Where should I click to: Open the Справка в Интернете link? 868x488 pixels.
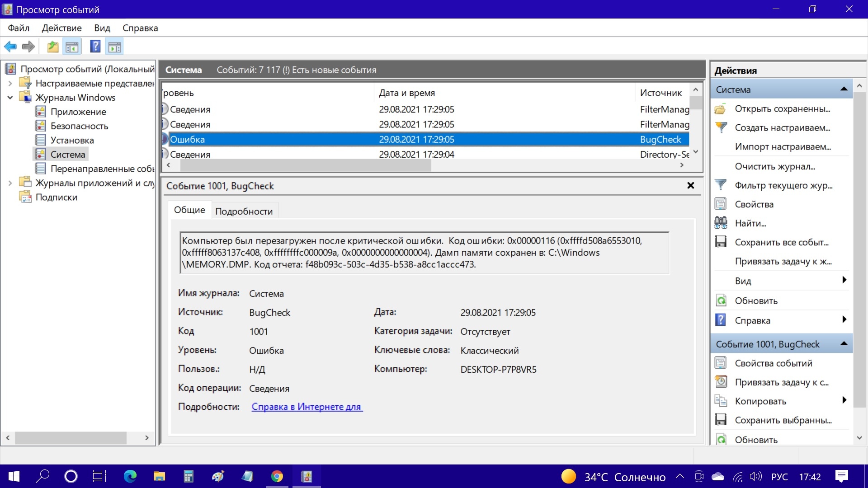tap(307, 407)
